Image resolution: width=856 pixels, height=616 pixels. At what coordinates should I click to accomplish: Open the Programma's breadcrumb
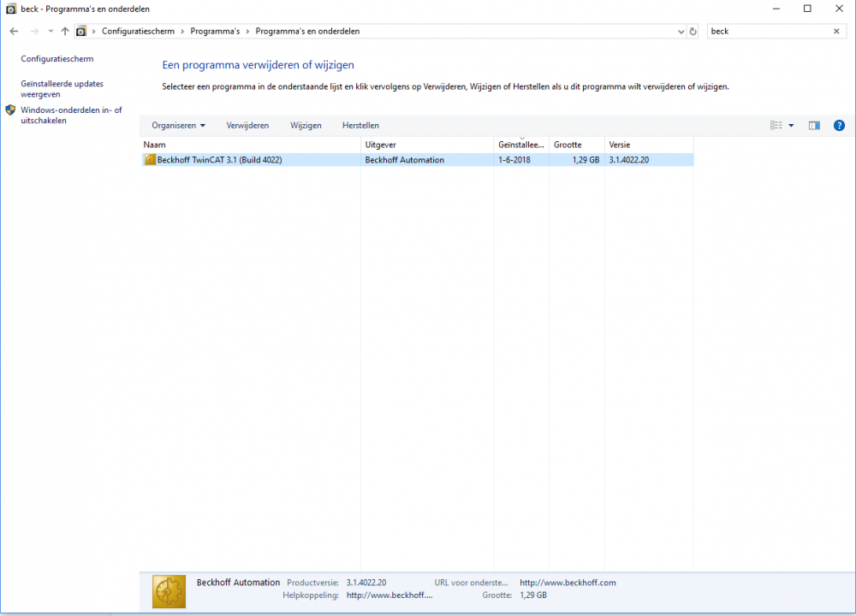pyautogui.click(x=215, y=31)
